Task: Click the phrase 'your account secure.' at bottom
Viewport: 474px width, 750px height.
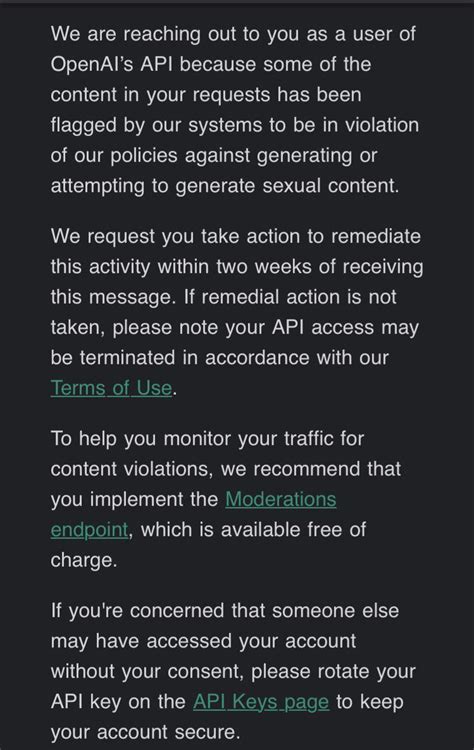Action: 145,732
